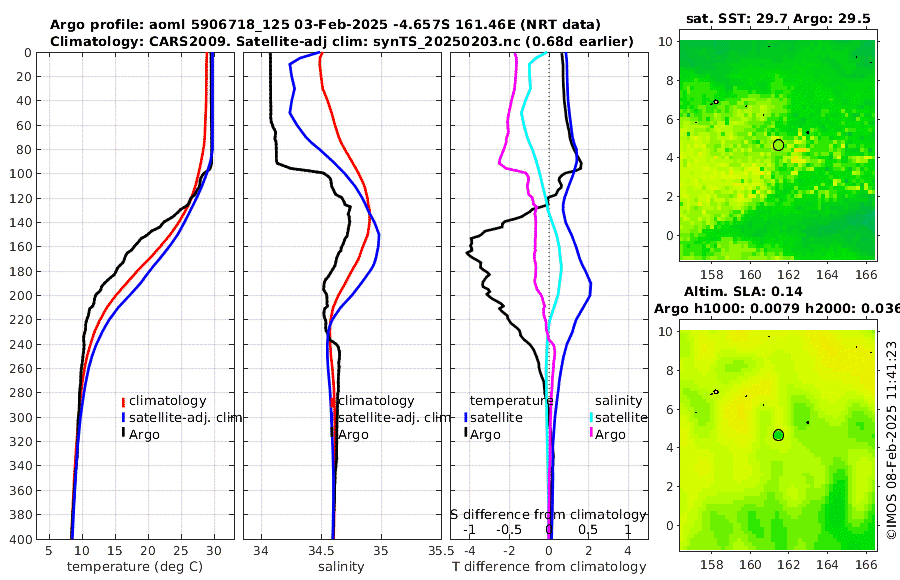Click the Argo profile title text
Viewport: 900px width, 580px height.
pyautogui.click(x=325, y=25)
